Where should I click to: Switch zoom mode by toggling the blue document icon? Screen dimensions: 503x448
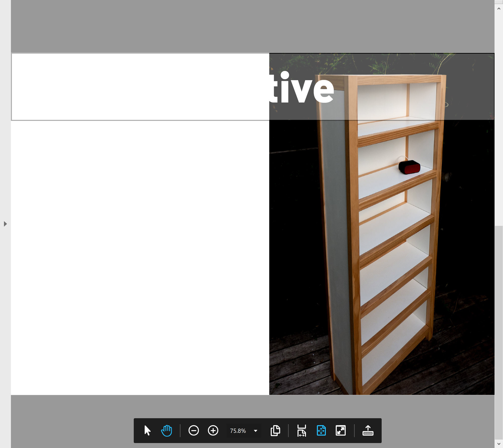tap(321, 431)
